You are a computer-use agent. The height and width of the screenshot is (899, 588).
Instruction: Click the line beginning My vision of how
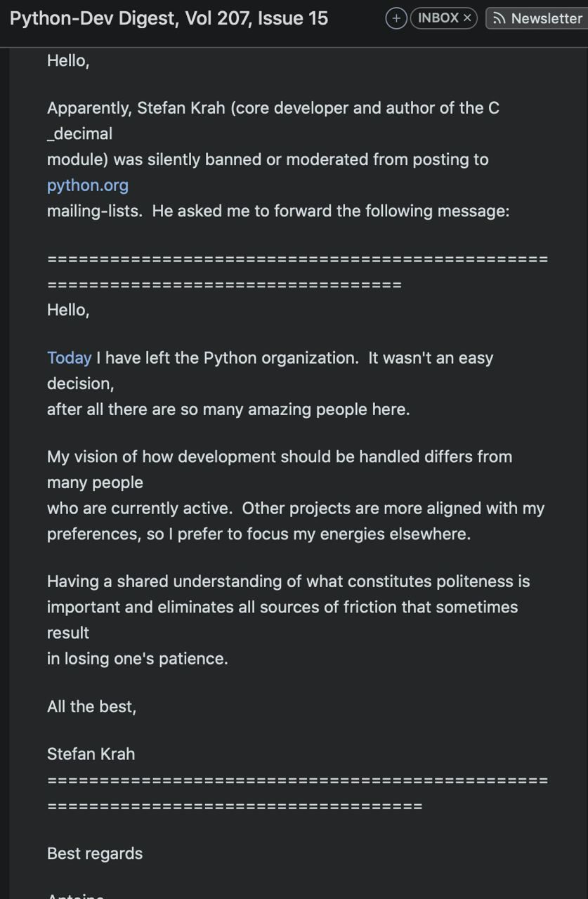[280, 457]
